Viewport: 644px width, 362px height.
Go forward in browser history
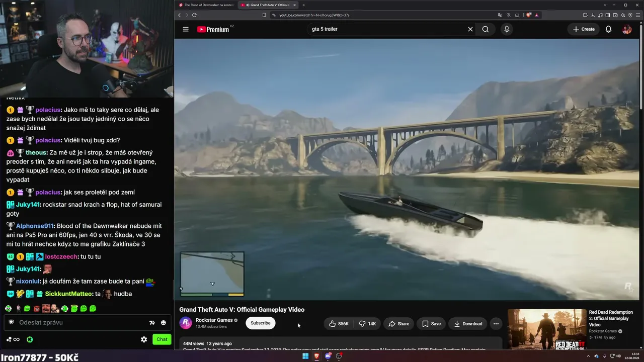point(187,15)
